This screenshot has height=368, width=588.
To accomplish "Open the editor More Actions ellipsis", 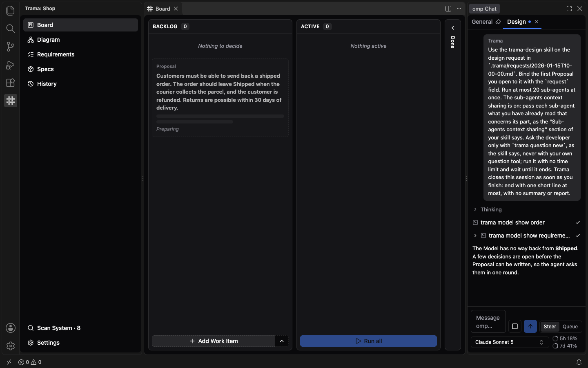I will (459, 9).
